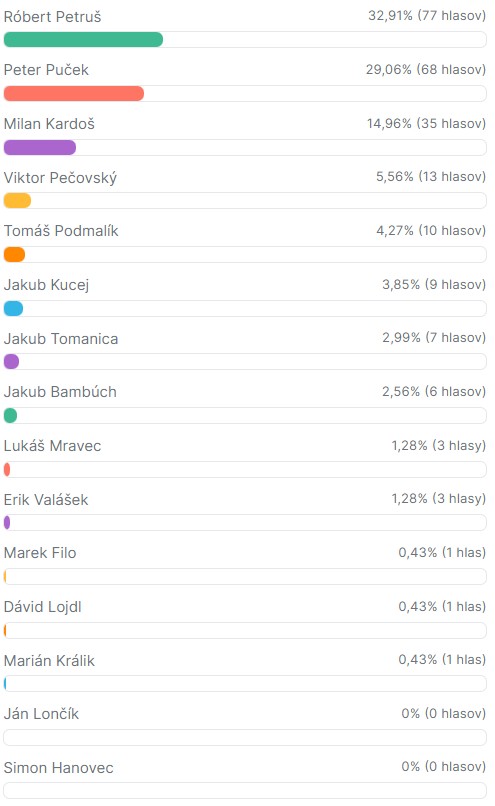The height and width of the screenshot is (806, 495).
Task: Click the blue bar for Jakub Kucej
Action: coord(13,308)
